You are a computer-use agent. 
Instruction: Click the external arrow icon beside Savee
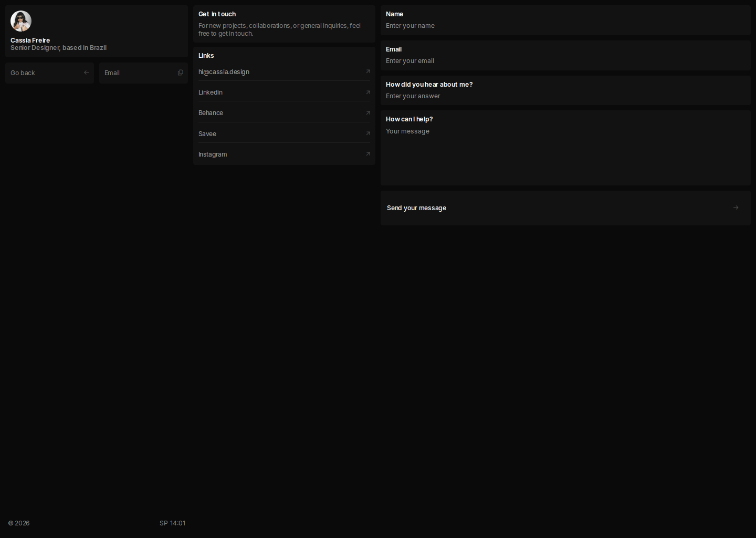tap(368, 133)
